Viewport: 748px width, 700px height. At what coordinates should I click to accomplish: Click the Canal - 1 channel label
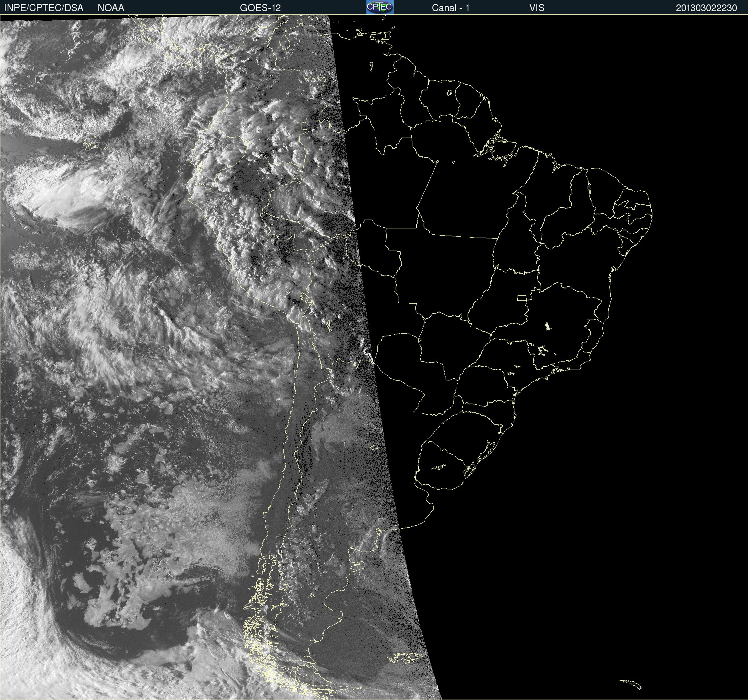point(451,8)
